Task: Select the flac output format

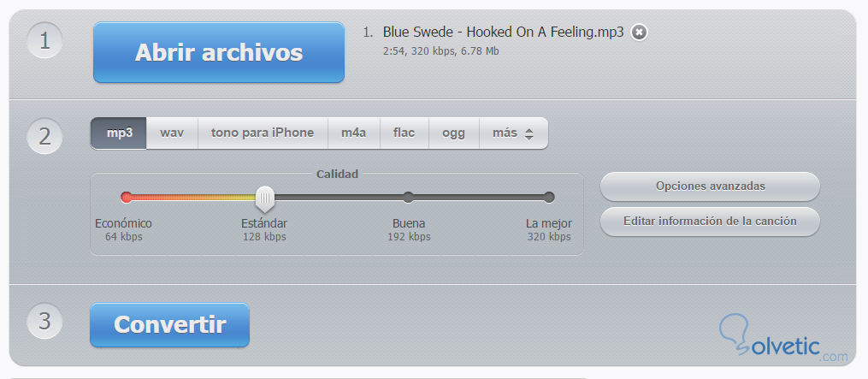Action: click(x=404, y=133)
